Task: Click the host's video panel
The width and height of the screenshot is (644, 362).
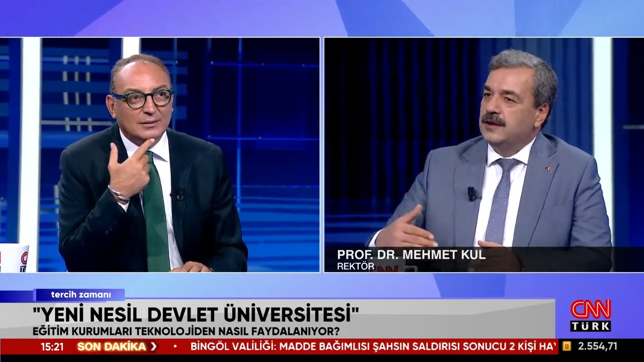Action: coord(160,155)
